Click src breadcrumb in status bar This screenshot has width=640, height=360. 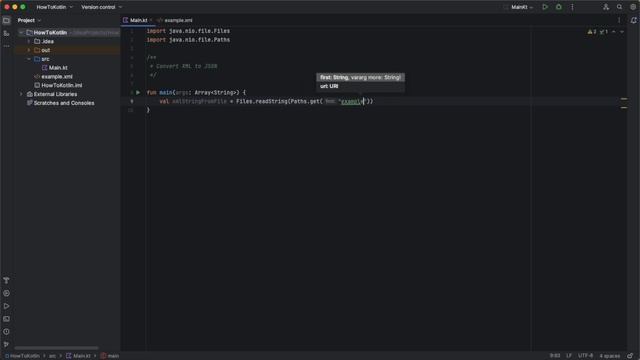[x=52, y=356]
